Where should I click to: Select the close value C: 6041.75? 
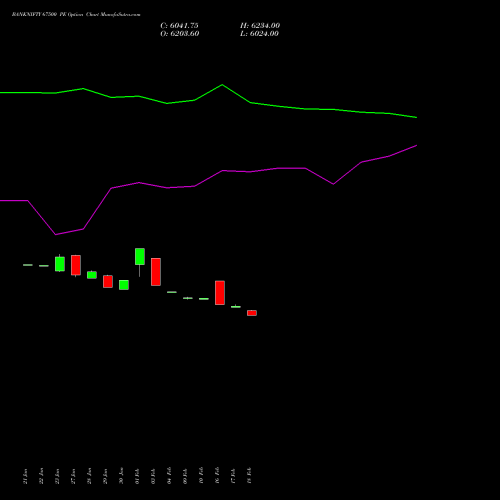[x=179, y=26]
